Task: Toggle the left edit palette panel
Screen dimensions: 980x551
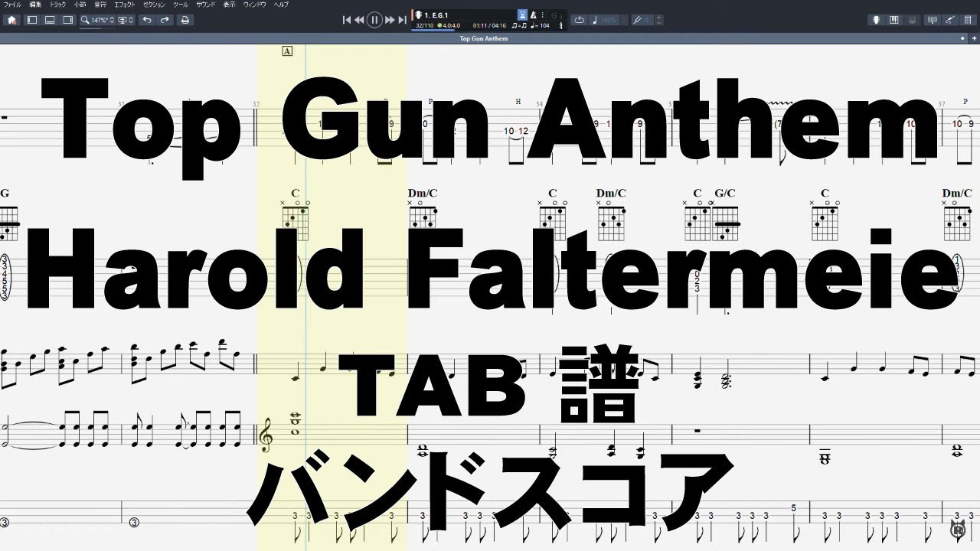Action: click(32, 20)
